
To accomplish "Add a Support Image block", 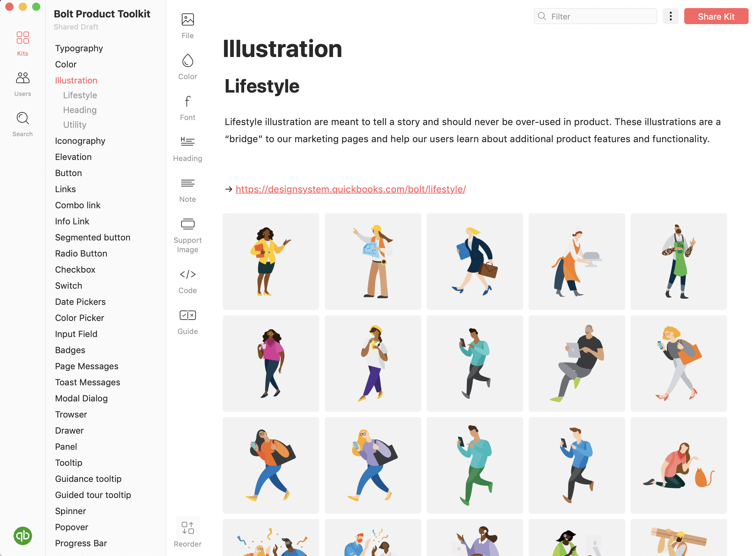I will tap(187, 235).
